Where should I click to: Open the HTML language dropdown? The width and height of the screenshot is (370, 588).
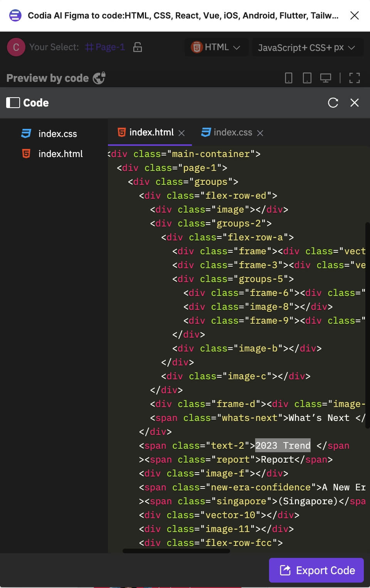click(x=216, y=47)
